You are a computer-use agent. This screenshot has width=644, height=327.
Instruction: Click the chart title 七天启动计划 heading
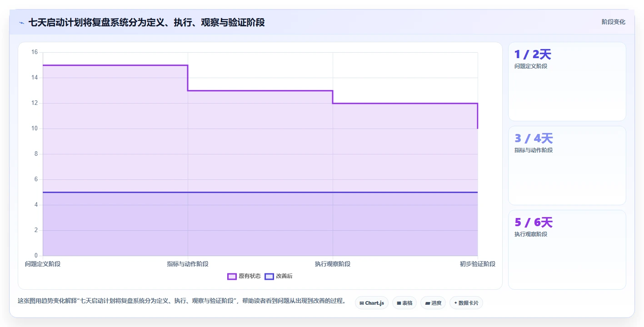coord(146,22)
